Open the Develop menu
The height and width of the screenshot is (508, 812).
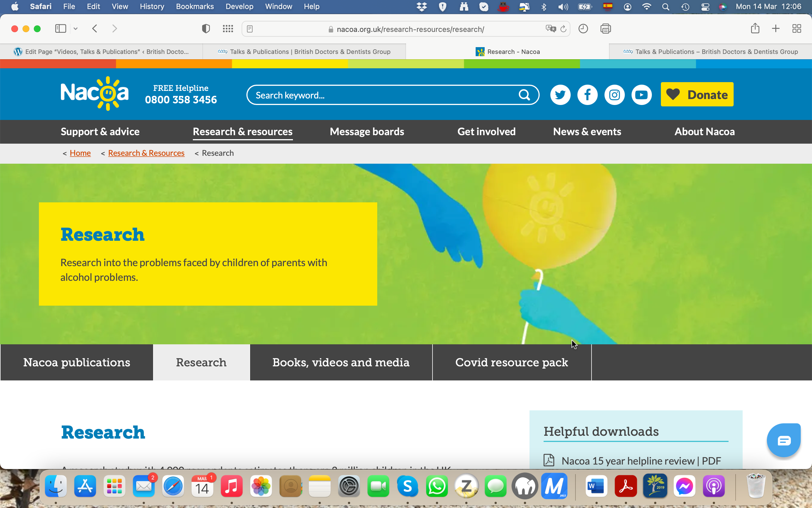[x=239, y=7]
